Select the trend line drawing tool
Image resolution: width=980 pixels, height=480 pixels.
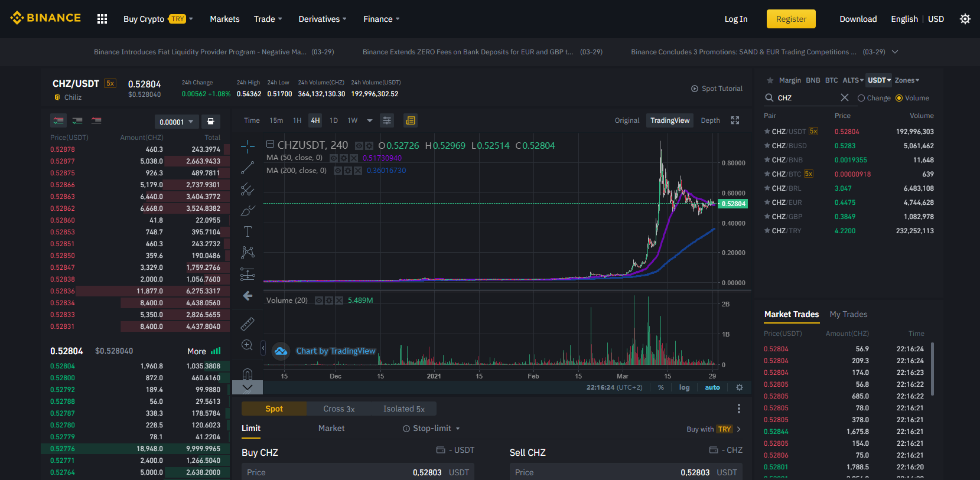pyautogui.click(x=248, y=168)
